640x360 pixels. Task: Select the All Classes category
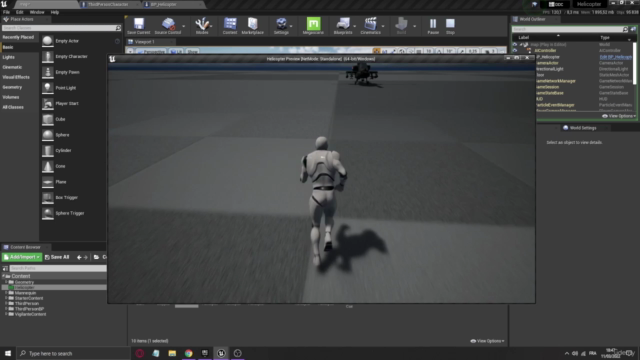click(13, 107)
